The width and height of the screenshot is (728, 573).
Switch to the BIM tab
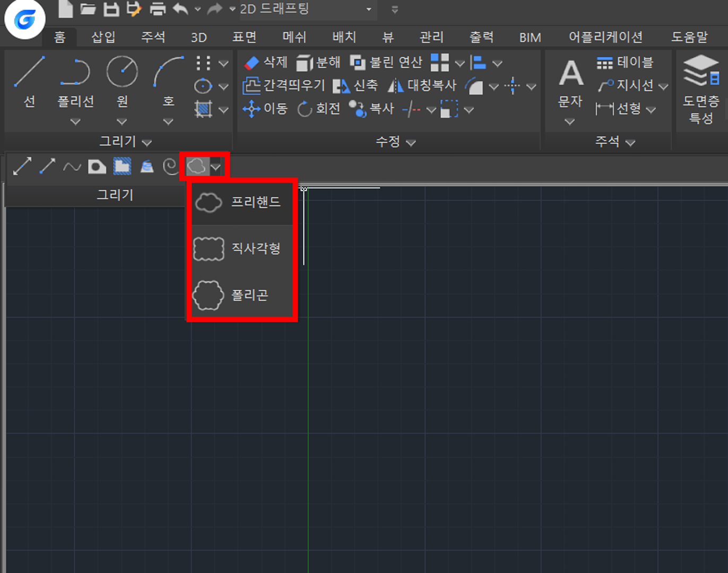tap(530, 37)
